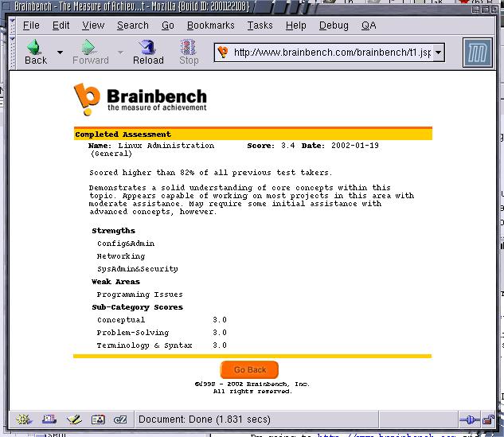Open Mail from the status bar icon
This screenshot has width=504, height=437.
(49, 419)
